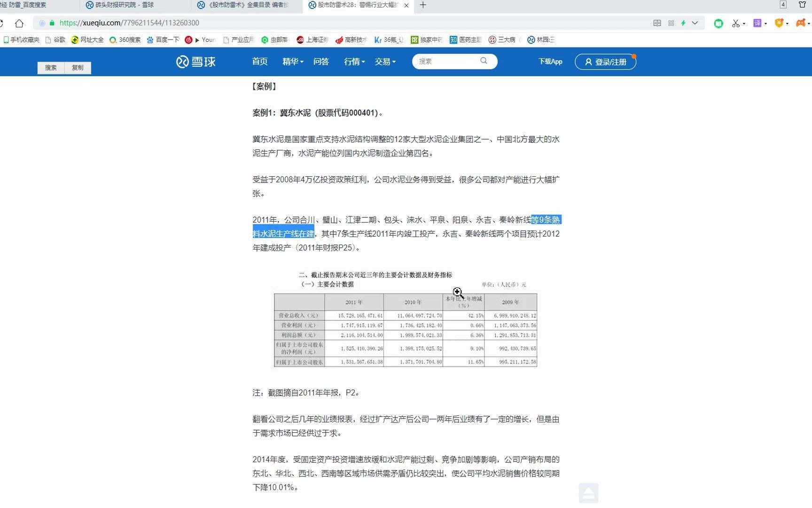Switch to the 《股市防雷术》全集目录 tab
The height and width of the screenshot is (508, 812).
click(247, 5)
